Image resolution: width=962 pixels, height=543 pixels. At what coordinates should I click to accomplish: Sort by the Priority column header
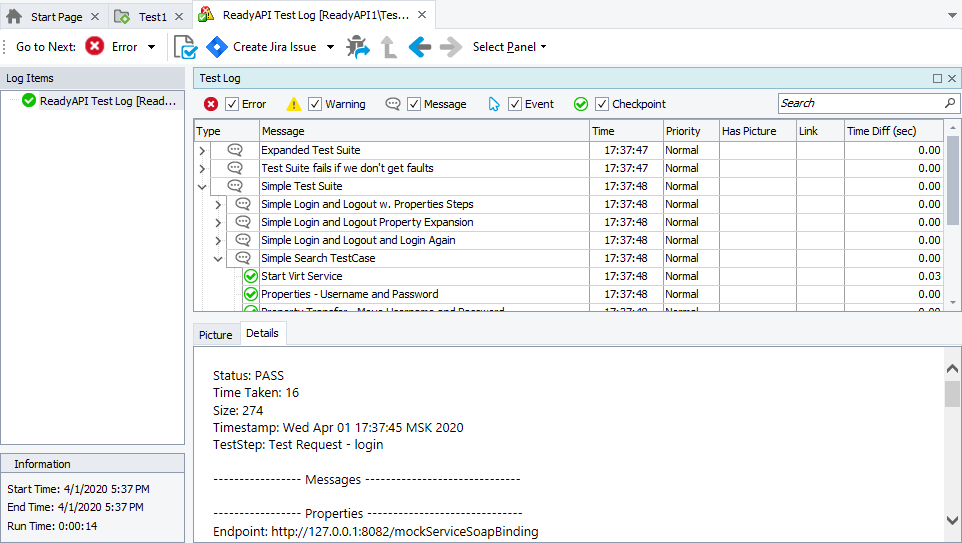coord(690,131)
